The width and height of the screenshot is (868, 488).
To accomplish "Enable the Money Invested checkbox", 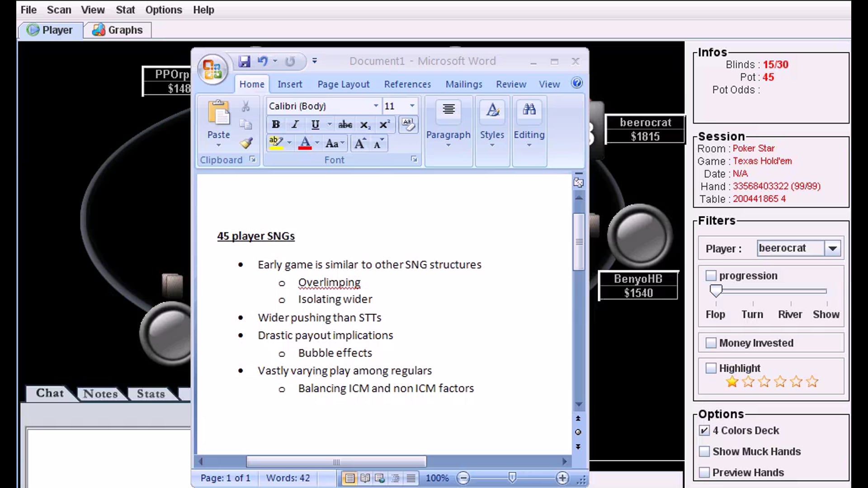I will tap(711, 343).
